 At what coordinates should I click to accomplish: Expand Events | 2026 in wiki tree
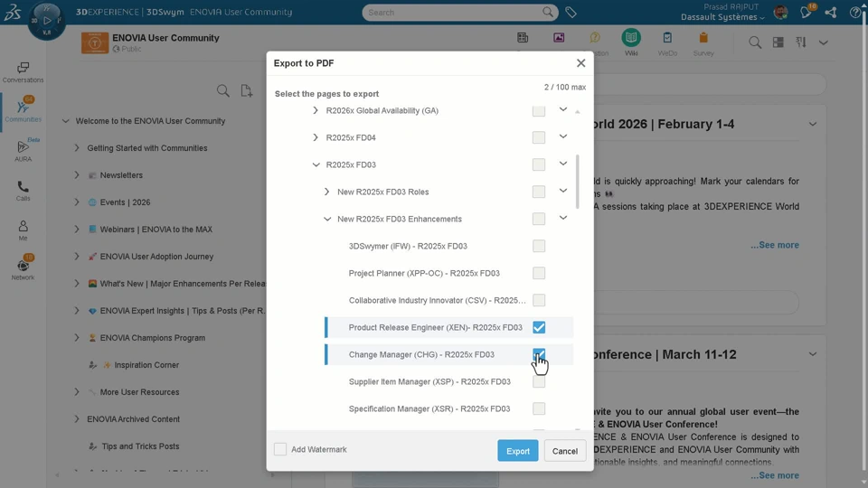coord(76,202)
